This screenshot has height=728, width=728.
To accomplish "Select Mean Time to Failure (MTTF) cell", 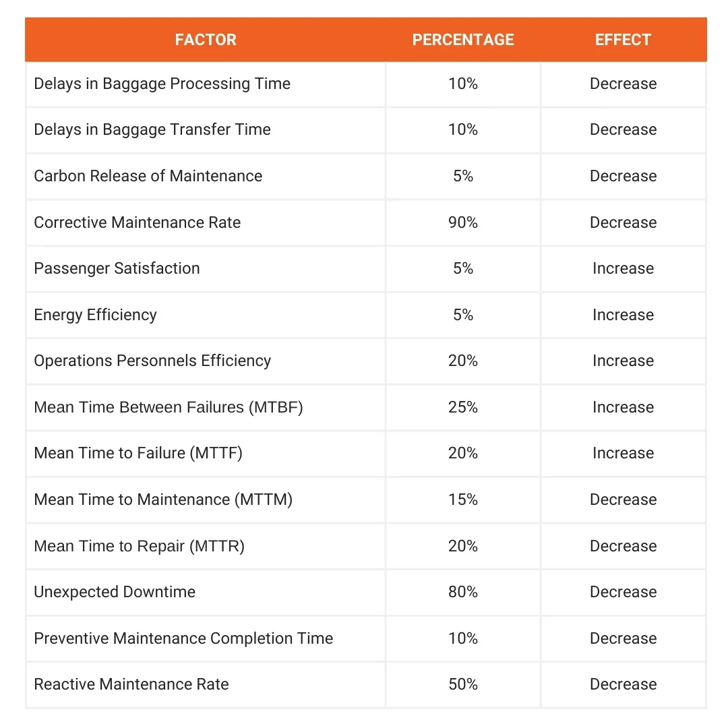I will (206, 453).
